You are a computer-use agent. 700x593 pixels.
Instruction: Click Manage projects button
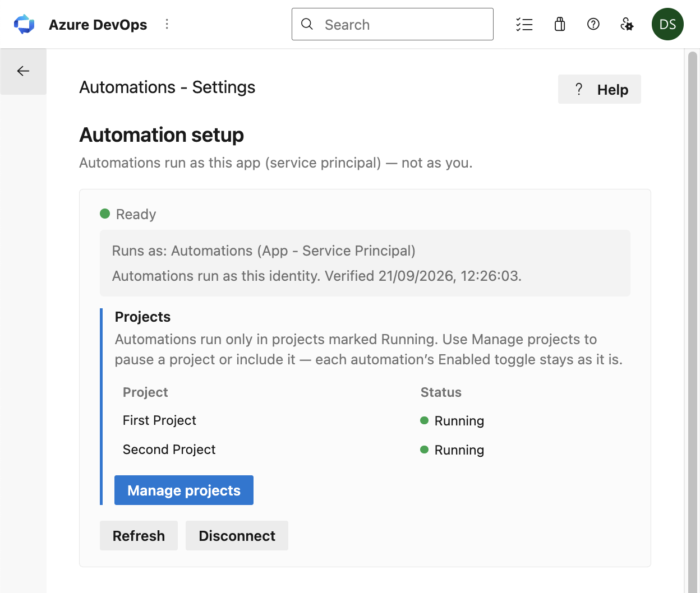pyautogui.click(x=184, y=490)
